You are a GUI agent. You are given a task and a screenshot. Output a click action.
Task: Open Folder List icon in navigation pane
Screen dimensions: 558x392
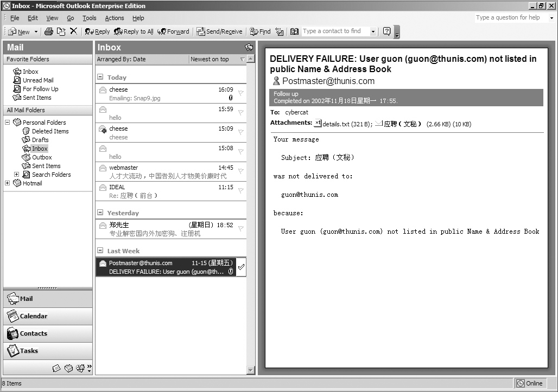click(x=68, y=368)
